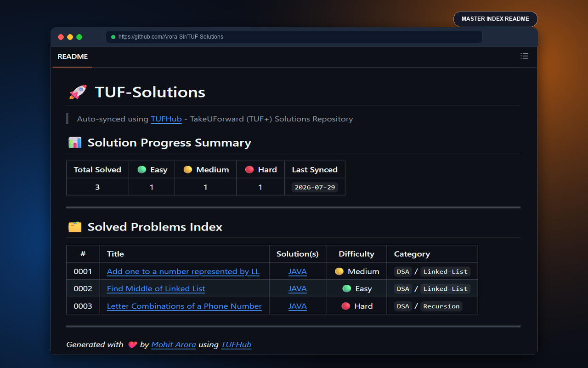Viewport: 588px width, 368px height.
Task: Click the Solution(s) column header
Action: pyautogui.click(x=298, y=254)
